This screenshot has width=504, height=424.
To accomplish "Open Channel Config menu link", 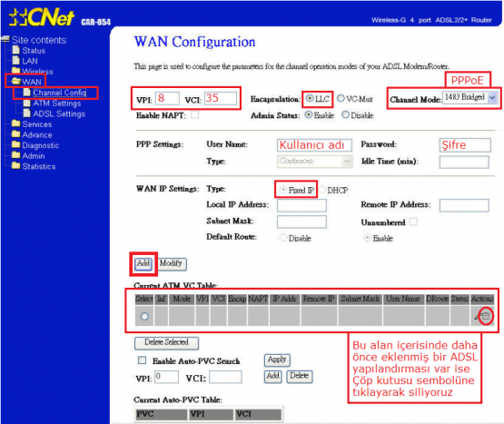I will [x=59, y=93].
